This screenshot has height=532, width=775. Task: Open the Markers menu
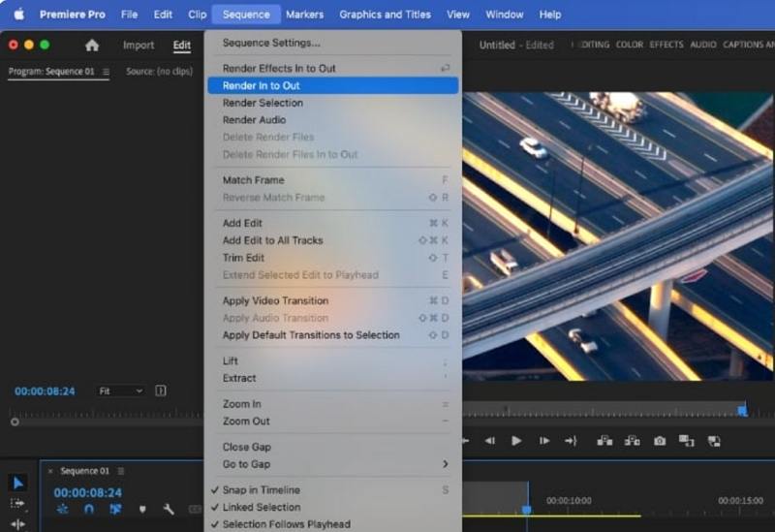[x=304, y=15]
